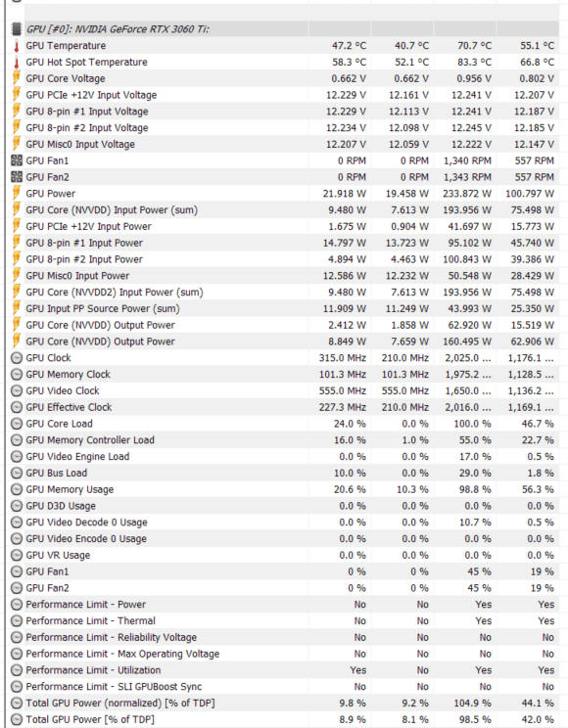The width and height of the screenshot is (568, 728).
Task: Select Total GPU Power [% of TDP] row
Action: [x=284, y=719]
